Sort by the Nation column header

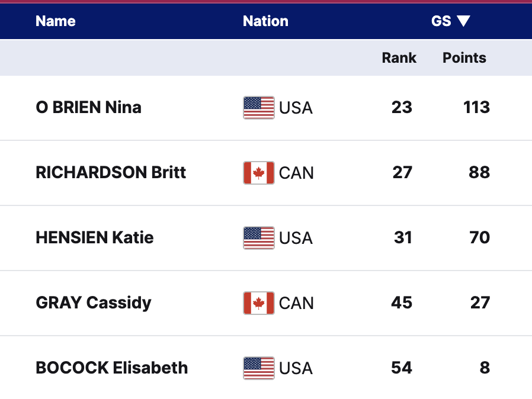[x=265, y=21]
